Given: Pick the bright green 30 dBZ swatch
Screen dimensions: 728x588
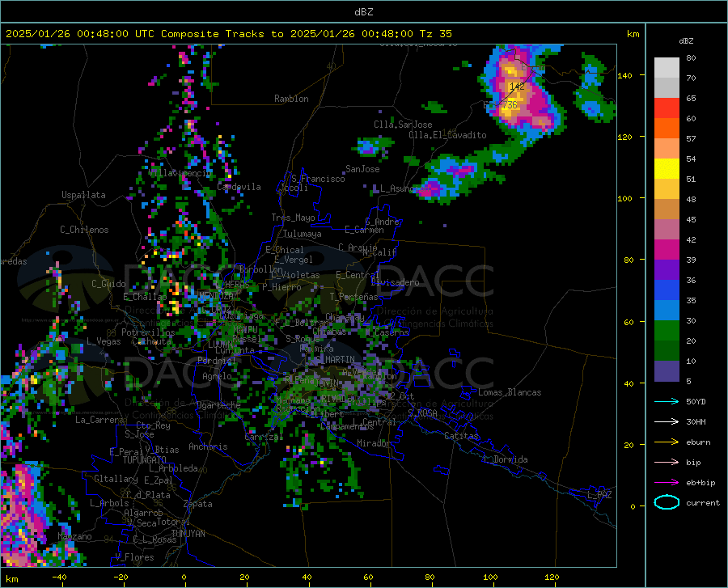Looking at the screenshot, I should tap(667, 331).
